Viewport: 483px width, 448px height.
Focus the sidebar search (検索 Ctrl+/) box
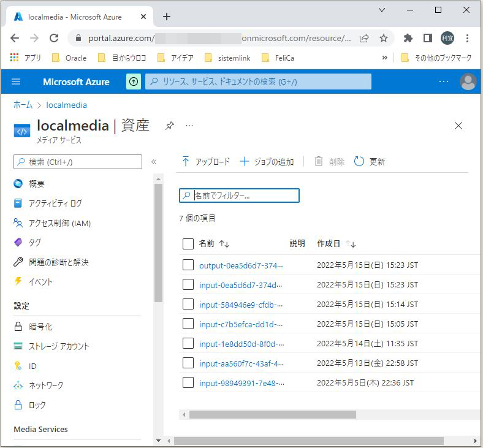[x=78, y=162]
